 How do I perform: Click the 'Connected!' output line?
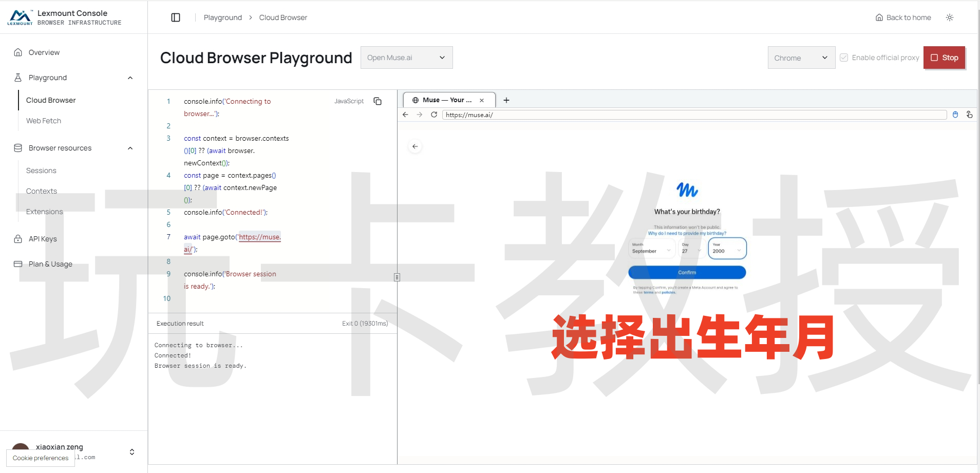click(x=173, y=355)
